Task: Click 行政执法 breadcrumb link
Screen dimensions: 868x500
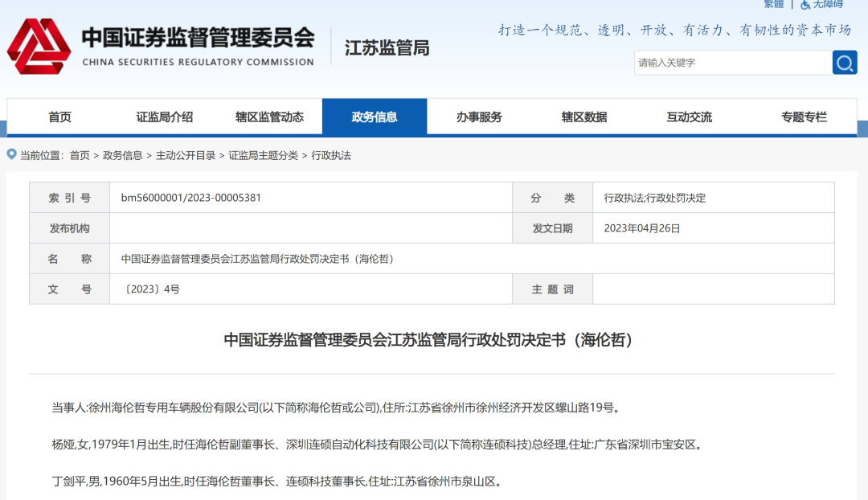Action: click(331, 156)
